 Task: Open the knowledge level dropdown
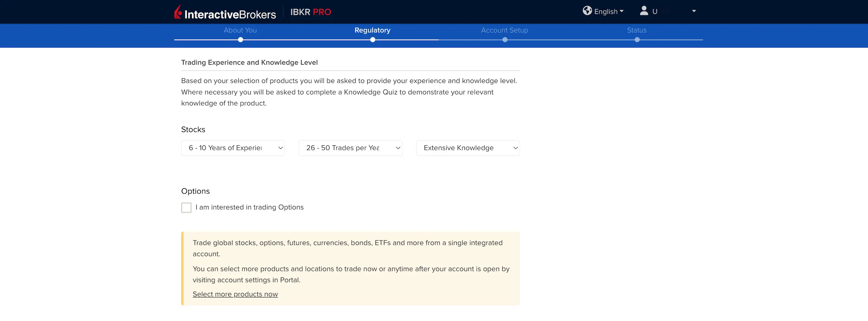tap(468, 148)
